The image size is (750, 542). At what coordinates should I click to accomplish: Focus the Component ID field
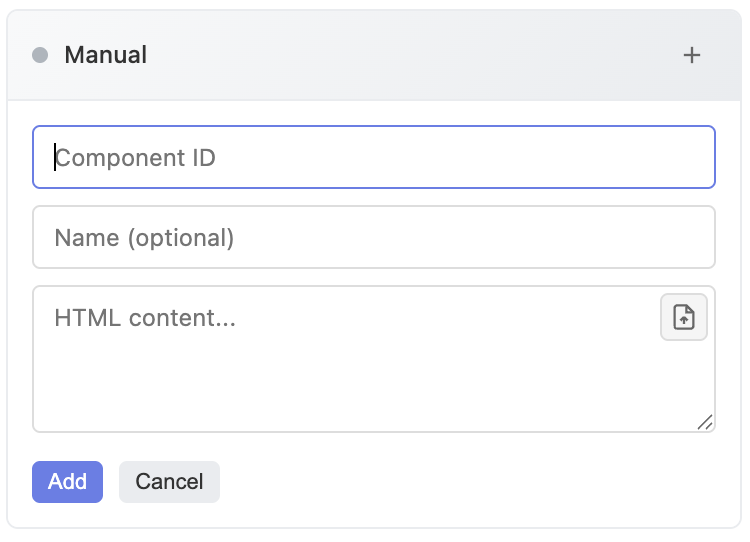pyautogui.click(x=374, y=157)
